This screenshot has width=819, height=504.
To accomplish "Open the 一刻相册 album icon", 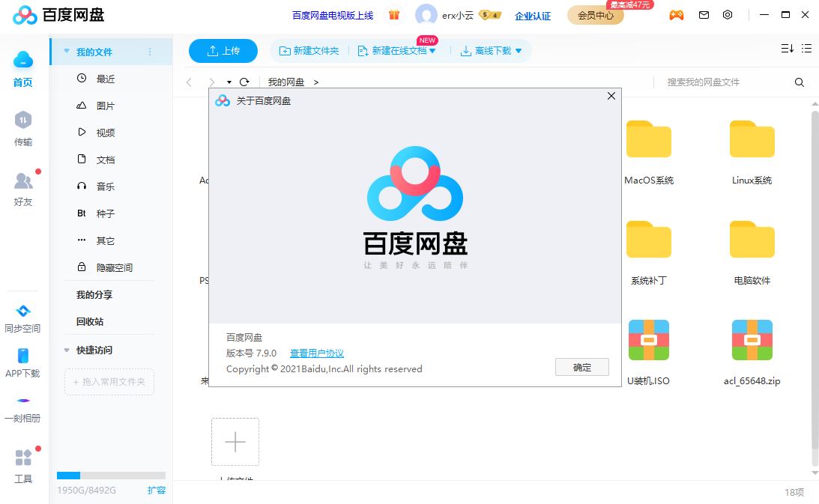I will [23, 401].
